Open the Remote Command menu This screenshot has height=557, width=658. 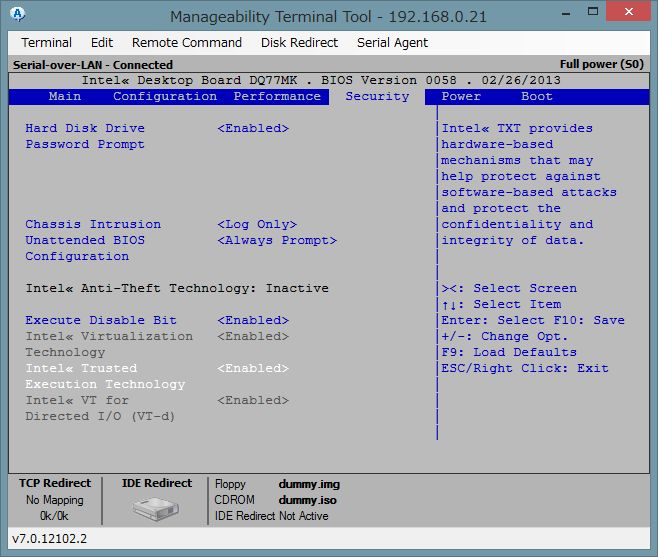(187, 42)
